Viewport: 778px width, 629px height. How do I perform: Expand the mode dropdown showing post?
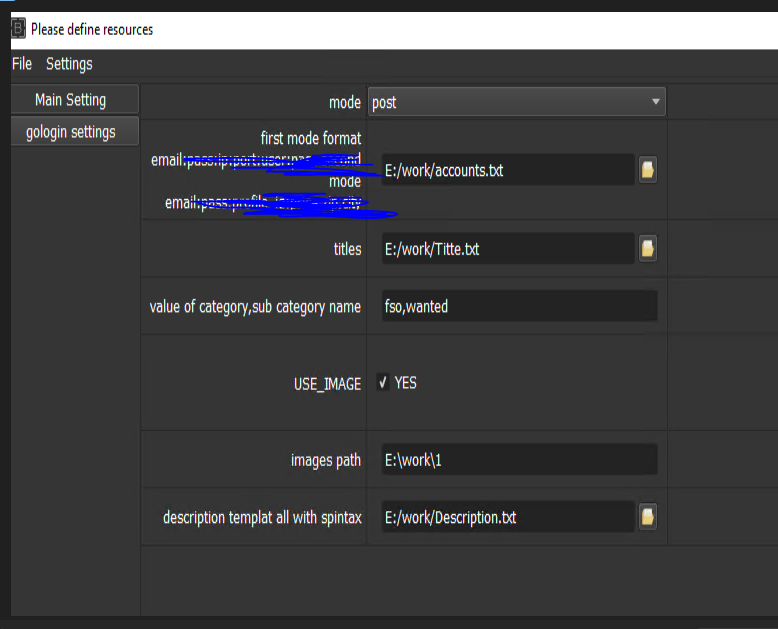click(x=516, y=102)
